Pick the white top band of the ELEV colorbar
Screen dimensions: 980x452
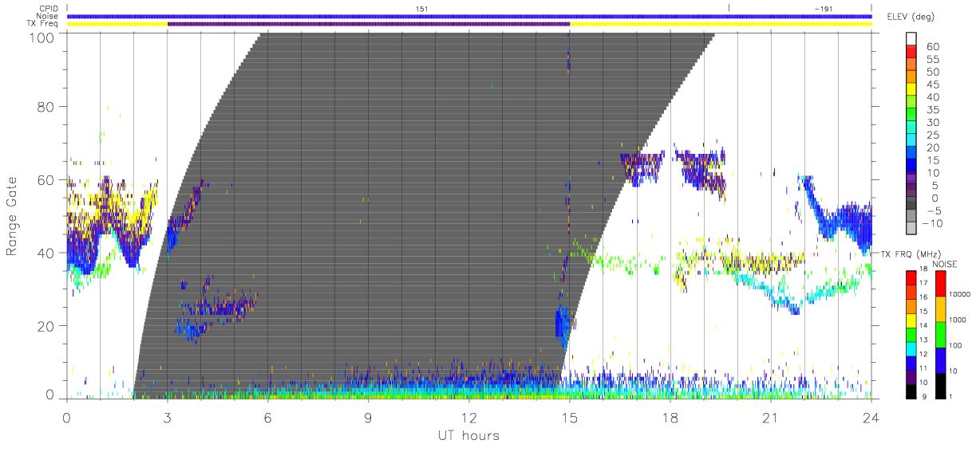(911, 40)
